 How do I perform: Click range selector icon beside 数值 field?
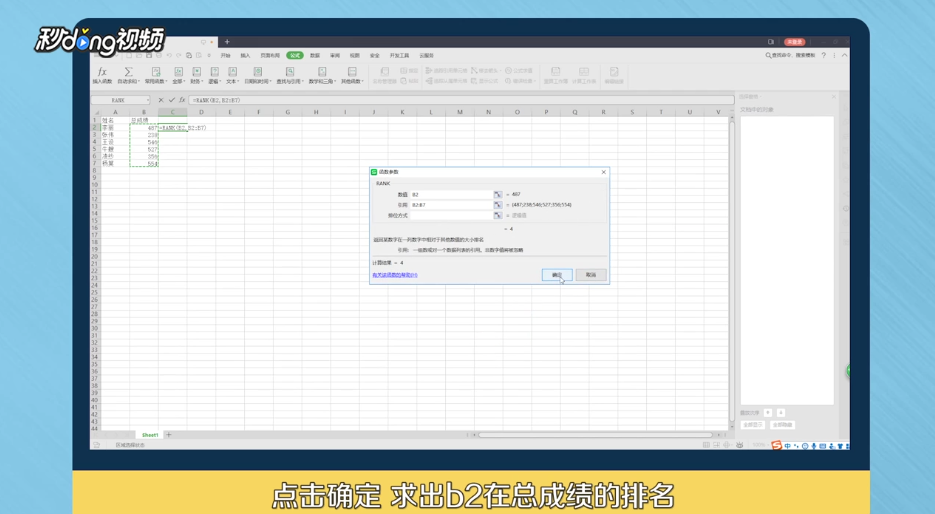tap(498, 194)
